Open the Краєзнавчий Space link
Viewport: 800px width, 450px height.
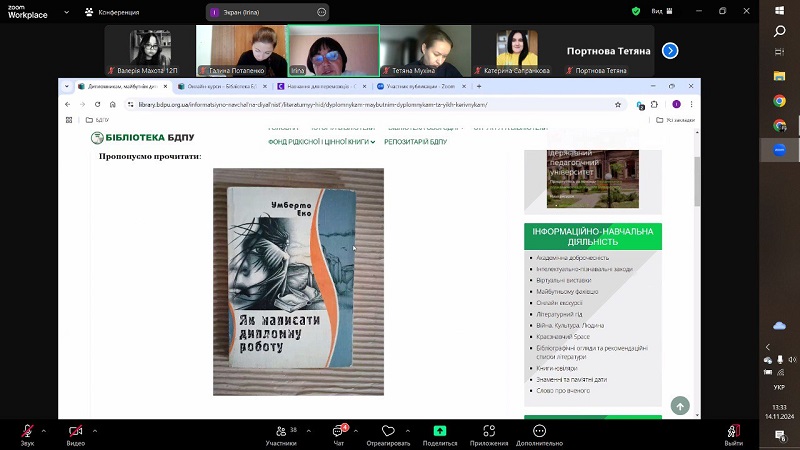click(563, 337)
